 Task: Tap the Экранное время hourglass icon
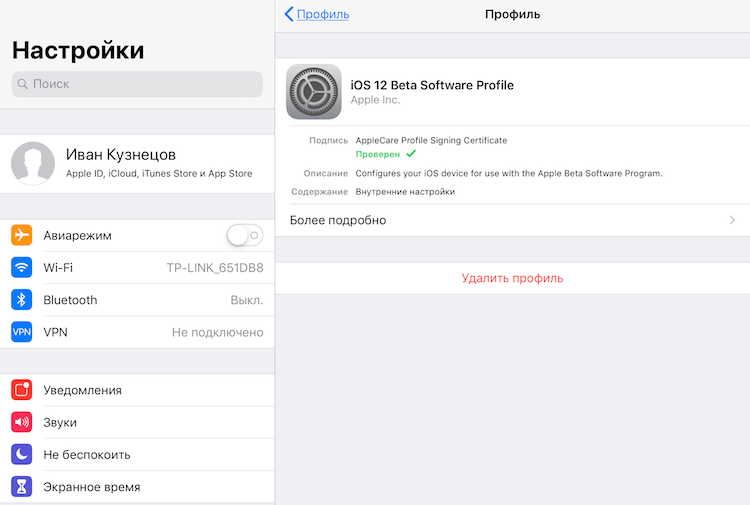click(22, 487)
